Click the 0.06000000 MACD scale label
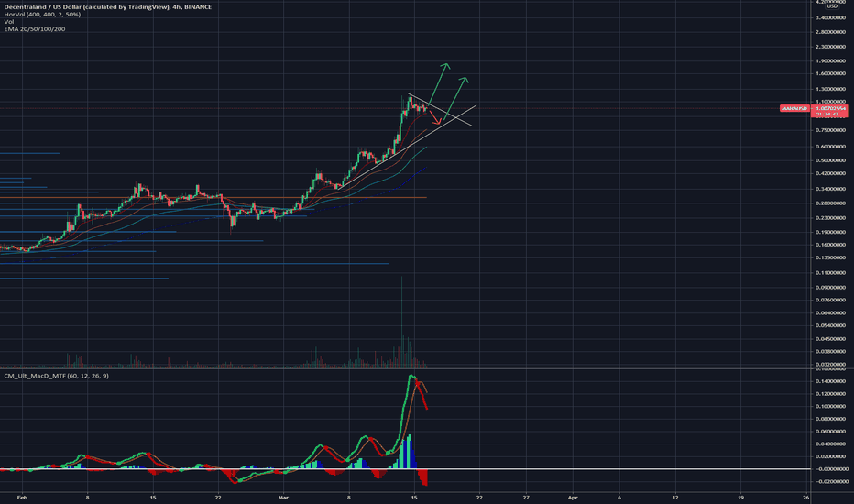 point(830,432)
